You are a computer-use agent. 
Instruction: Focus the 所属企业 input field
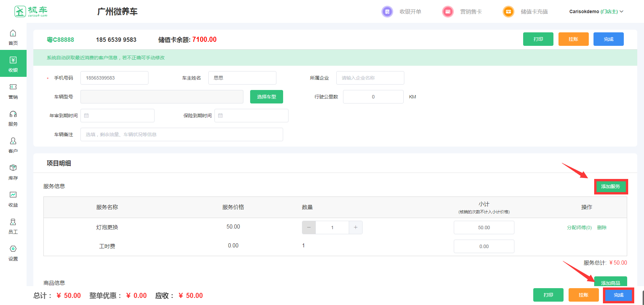click(370, 78)
